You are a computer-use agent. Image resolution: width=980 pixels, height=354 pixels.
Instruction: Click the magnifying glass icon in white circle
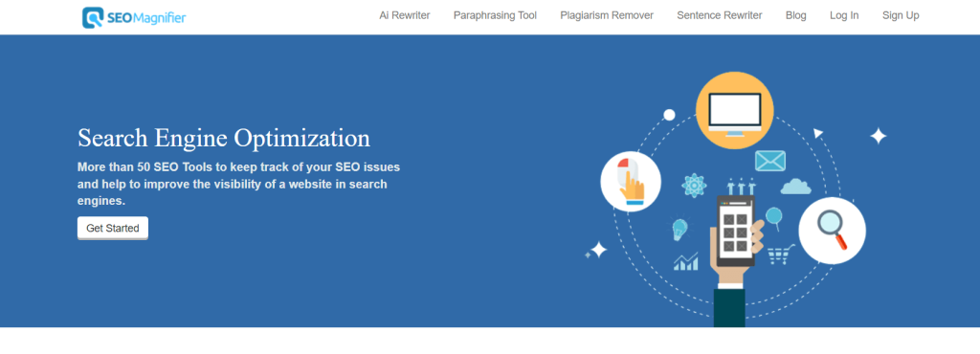[x=832, y=231]
